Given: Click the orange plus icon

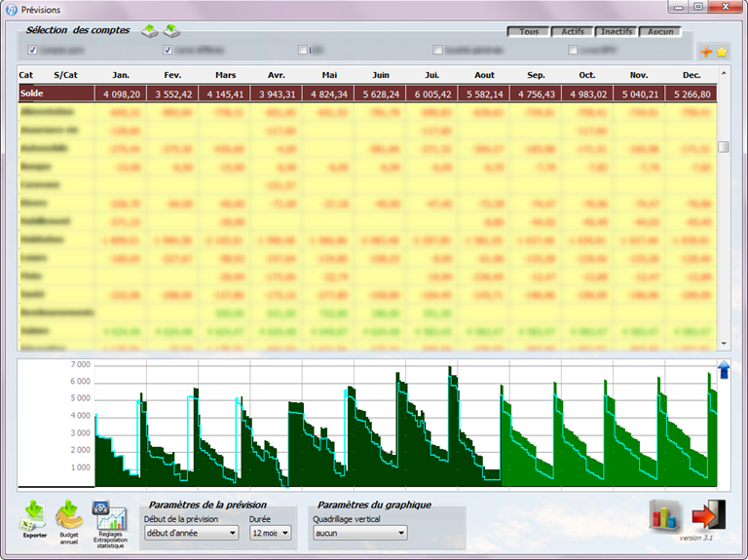Looking at the screenshot, I should (x=706, y=52).
